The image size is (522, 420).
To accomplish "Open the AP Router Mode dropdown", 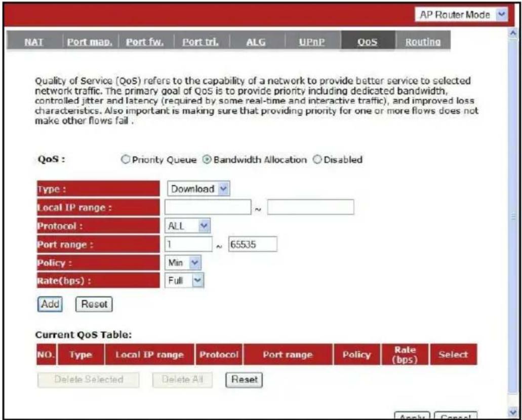I will click(461, 15).
